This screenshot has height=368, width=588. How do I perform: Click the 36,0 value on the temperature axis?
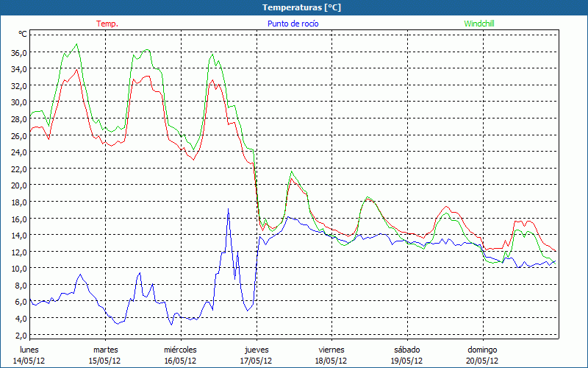tap(18, 52)
